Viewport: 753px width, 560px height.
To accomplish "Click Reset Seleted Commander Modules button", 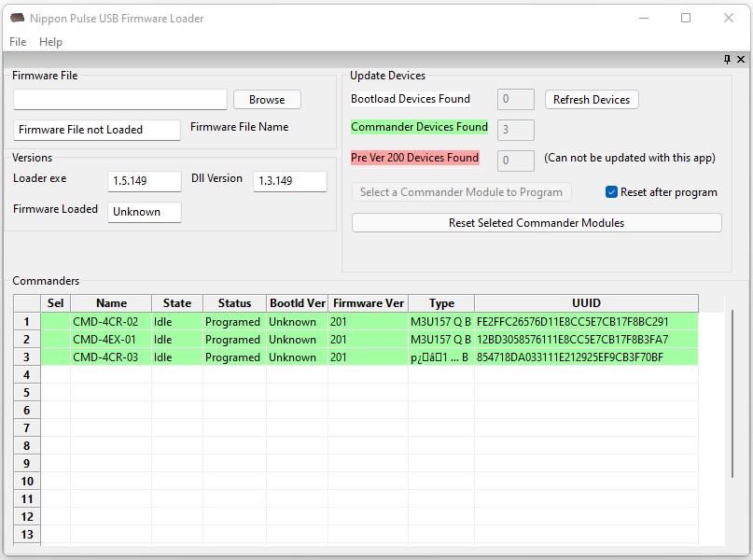I will pyautogui.click(x=537, y=223).
